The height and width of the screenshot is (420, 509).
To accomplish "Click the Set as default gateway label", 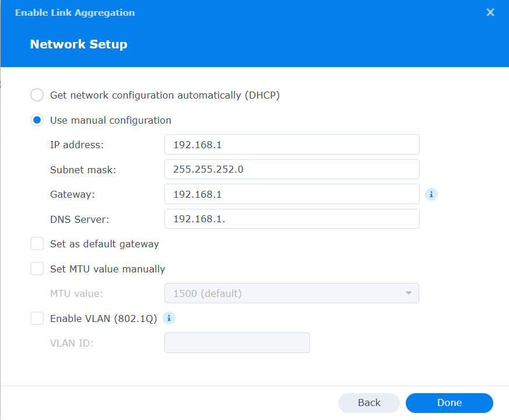I will point(104,244).
